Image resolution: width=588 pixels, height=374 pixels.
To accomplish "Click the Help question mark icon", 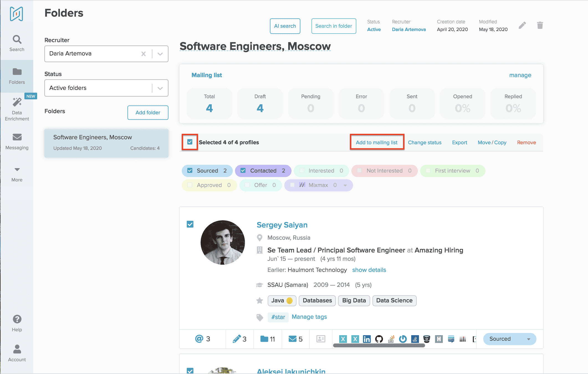I will (x=17, y=319).
